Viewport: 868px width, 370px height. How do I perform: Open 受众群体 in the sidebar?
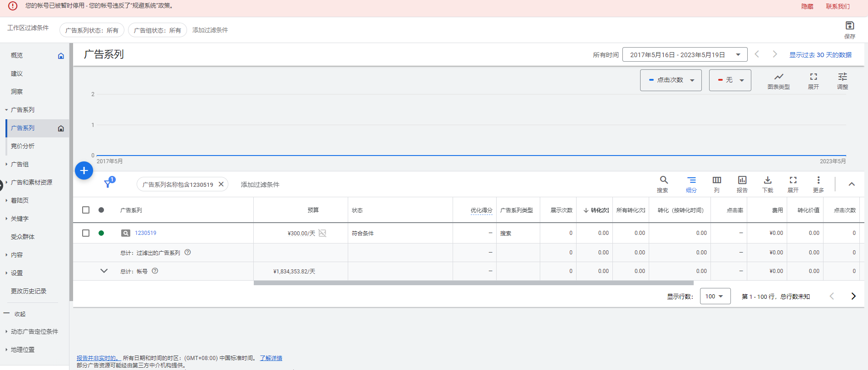click(23, 237)
